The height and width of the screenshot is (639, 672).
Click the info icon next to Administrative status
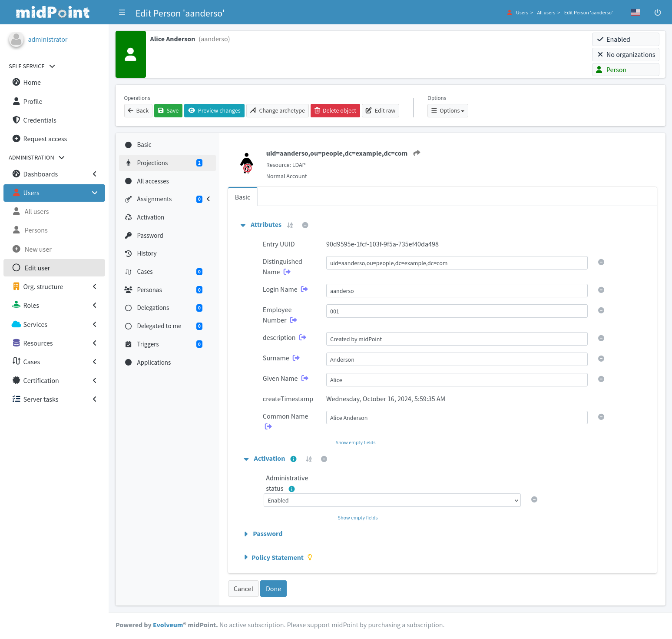tap(291, 489)
